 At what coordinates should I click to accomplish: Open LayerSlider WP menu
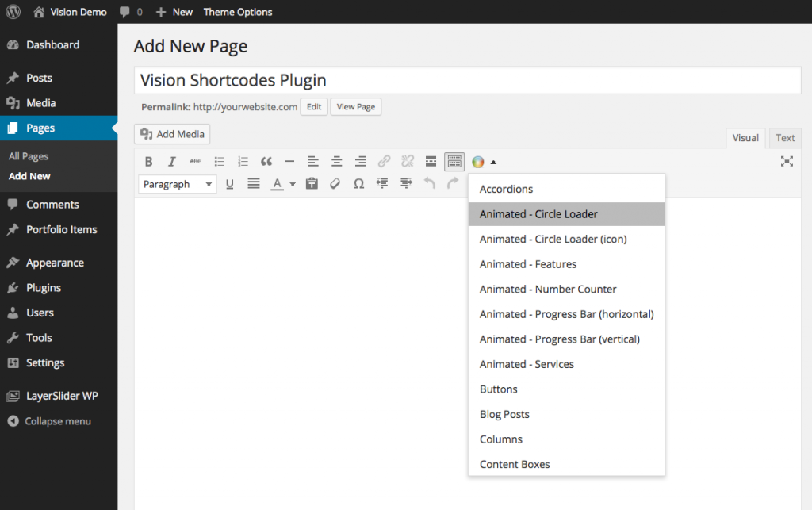(x=59, y=396)
